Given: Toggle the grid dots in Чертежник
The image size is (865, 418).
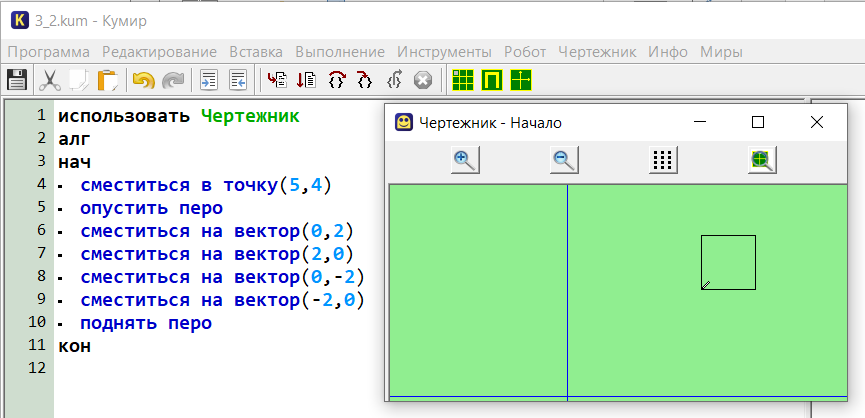Looking at the screenshot, I should [663, 160].
